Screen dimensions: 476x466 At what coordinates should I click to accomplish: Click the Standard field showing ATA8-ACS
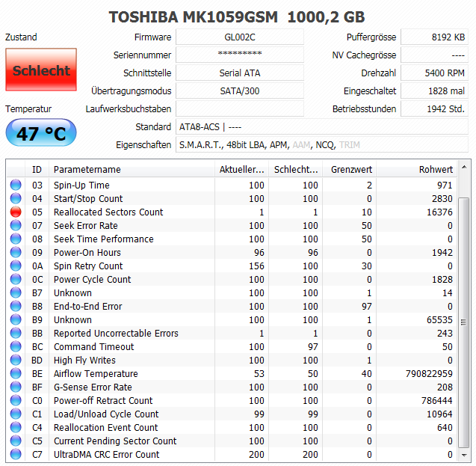coord(322,126)
